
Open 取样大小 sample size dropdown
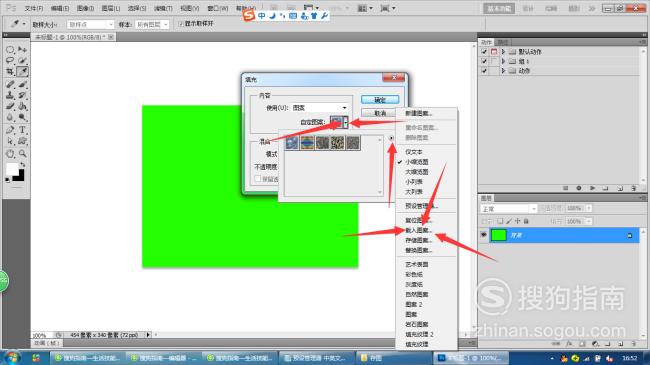90,25
